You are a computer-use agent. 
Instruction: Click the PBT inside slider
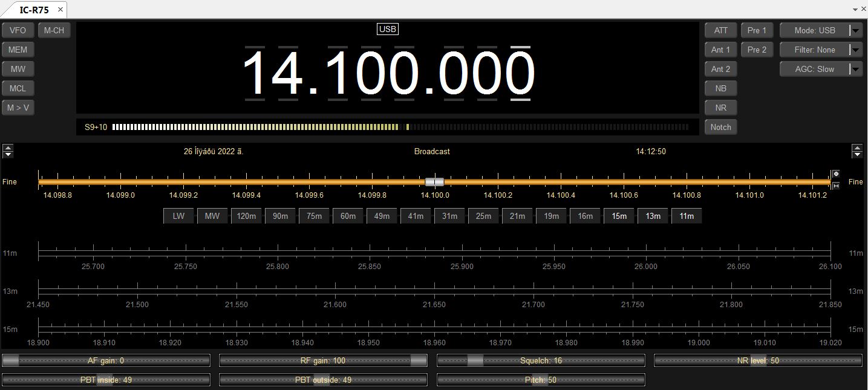(x=106, y=380)
